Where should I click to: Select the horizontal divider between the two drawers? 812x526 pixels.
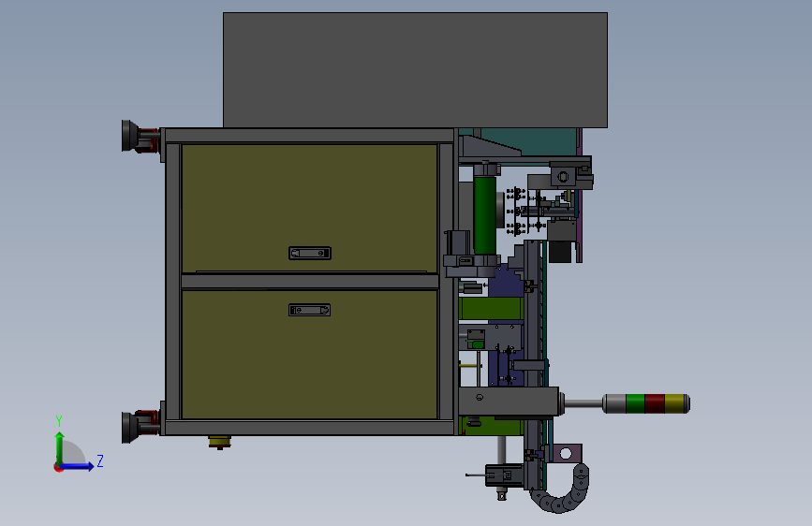click(310, 281)
